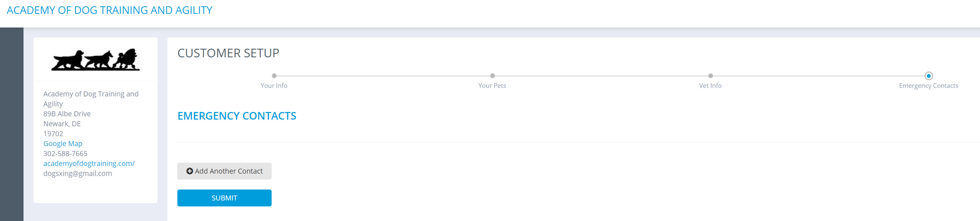Open the Google Map link
The width and height of the screenshot is (980, 221).
pyautogui.click(x=63, y=144)
